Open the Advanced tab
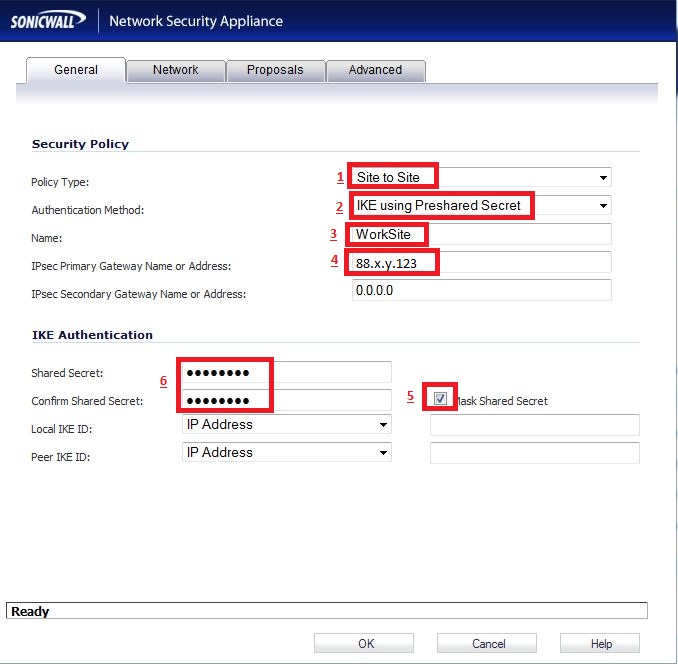 [x=375, y=70]
